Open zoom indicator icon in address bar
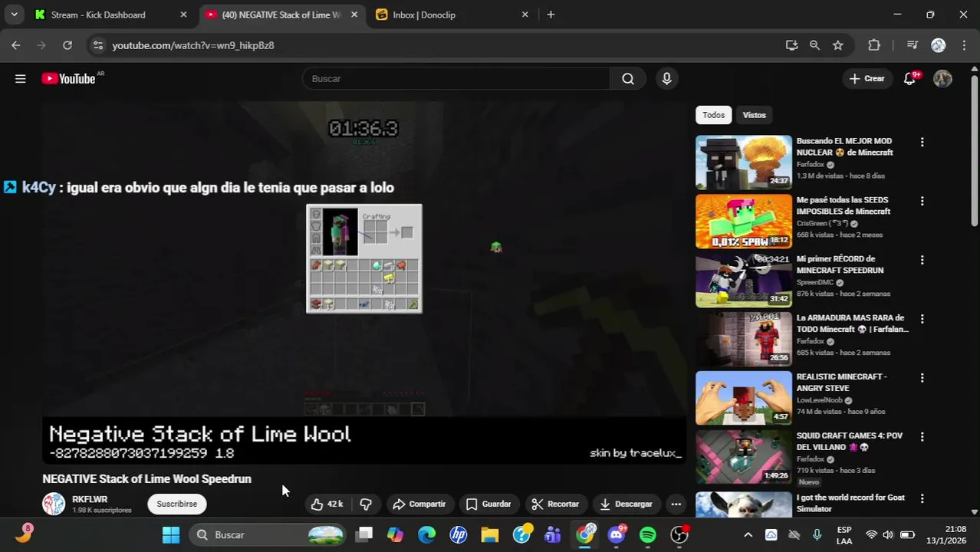The width and height of the screenshot is (980, 552). 814,45
